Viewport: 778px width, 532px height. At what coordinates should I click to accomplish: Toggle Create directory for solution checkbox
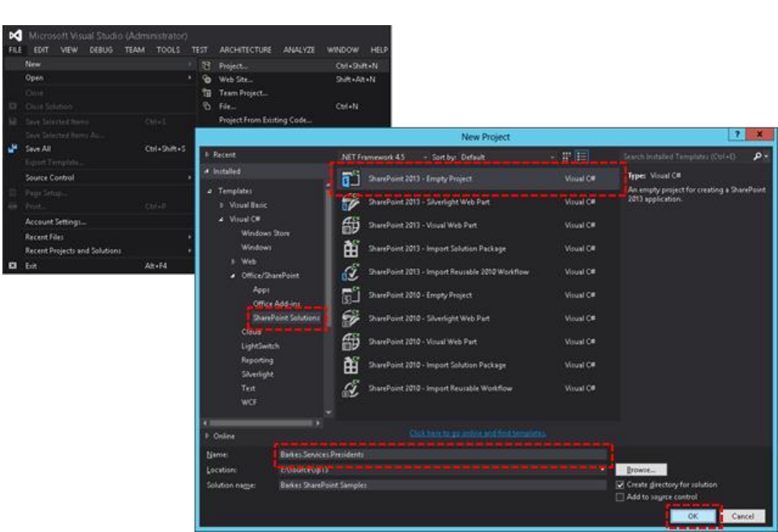[x=620, y=485]
